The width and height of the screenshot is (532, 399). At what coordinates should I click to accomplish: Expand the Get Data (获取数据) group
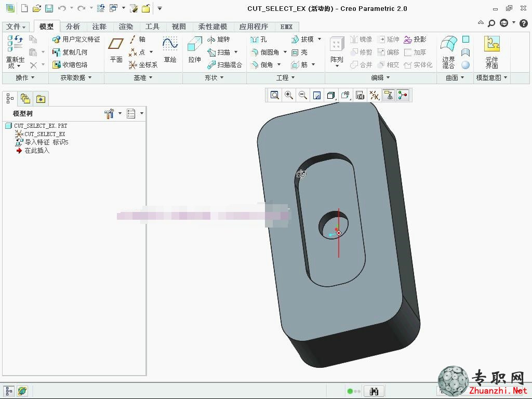pos(76,78)
